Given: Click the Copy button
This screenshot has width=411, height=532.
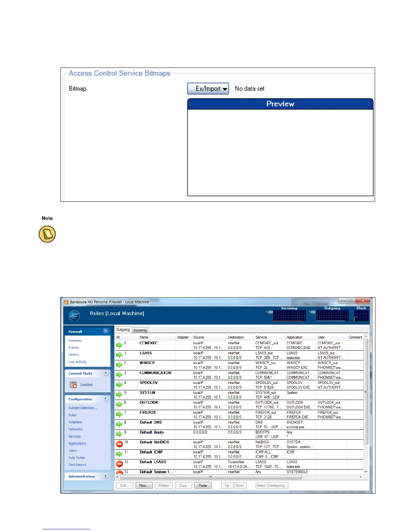Looking at the screenshot, I should click(183, 485).
